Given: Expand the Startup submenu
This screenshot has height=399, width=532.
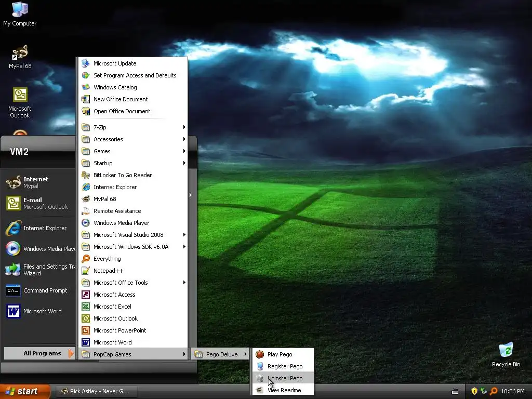Looking at the screenshot, I should (x=133, y=163).
